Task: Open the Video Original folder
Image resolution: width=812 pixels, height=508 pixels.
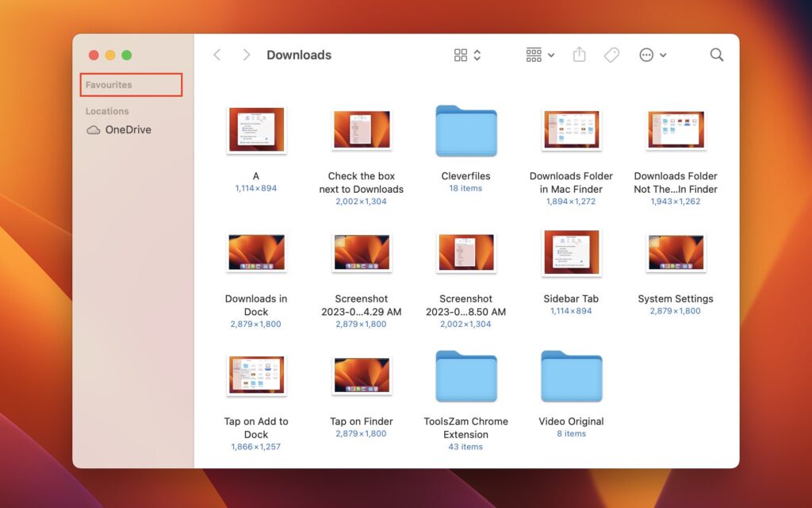Action: (x=570, y=375)
